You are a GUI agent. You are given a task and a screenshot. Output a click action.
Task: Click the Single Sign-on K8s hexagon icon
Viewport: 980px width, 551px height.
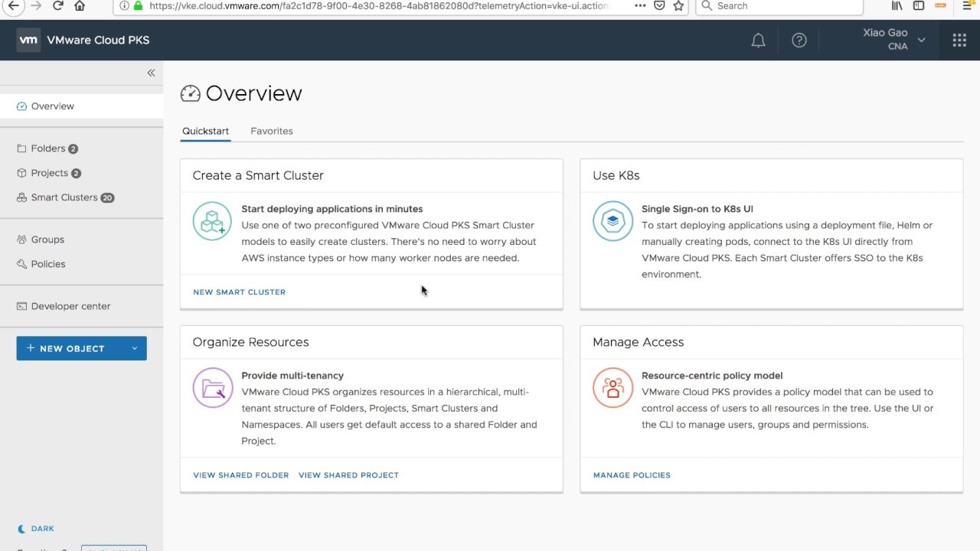point(612,221)
